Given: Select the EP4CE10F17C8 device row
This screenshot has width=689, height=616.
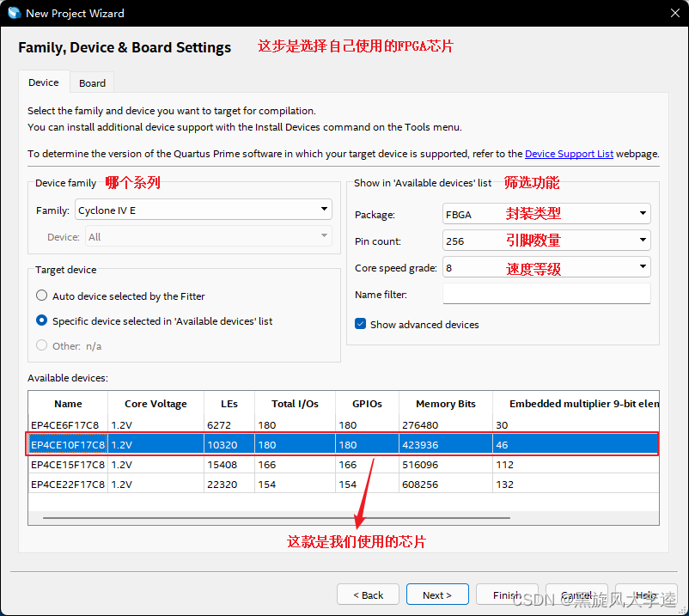Looking at the screenshot, I should click(x=344, y=445).
